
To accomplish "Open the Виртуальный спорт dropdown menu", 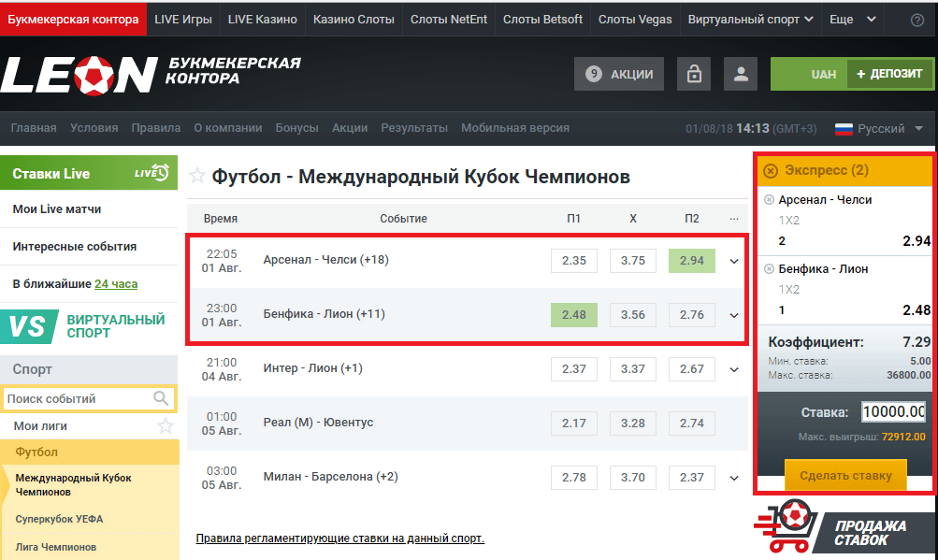I will (751, 20).
